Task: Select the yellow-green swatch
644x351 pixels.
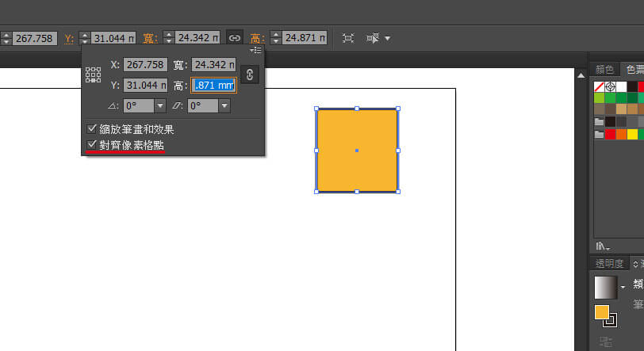Action: (x=600, y=97)
